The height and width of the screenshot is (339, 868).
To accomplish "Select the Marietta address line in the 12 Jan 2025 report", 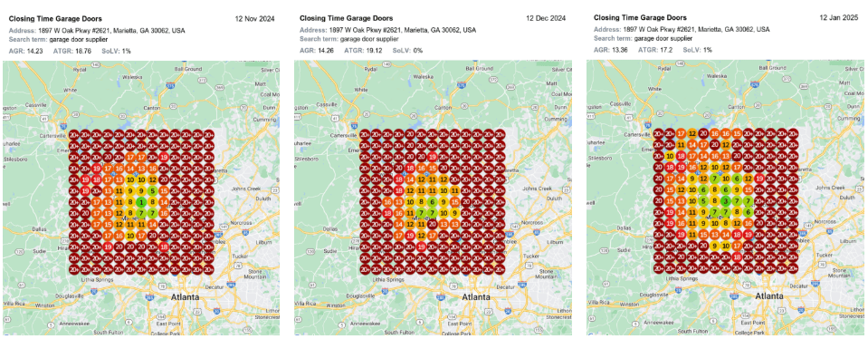I will click(x=682, y=29).
